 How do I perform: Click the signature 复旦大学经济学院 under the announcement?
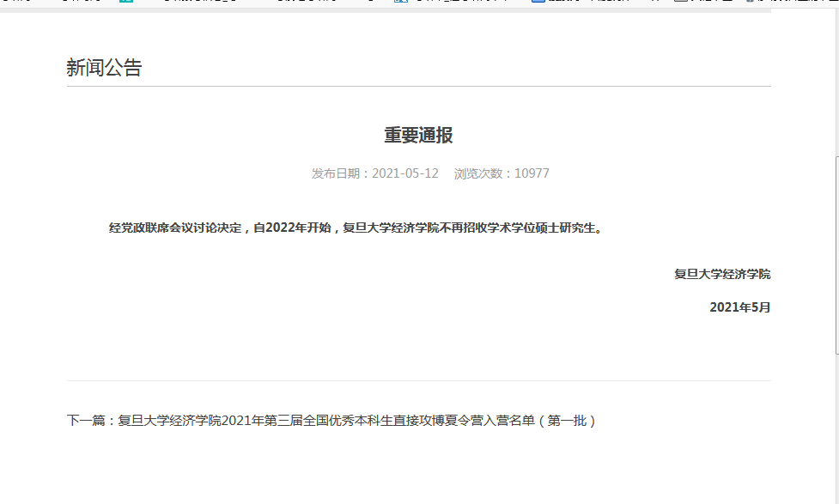point(722,274)
